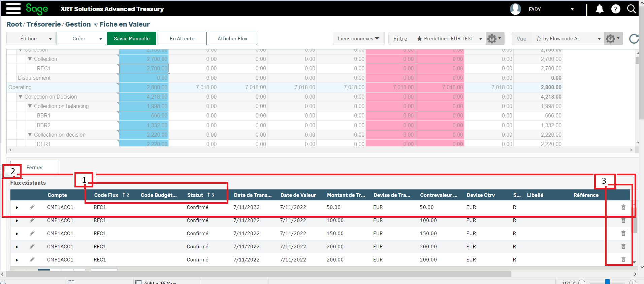
Task: Open the Liens connexes menu
Action: pyautogui.click(x=358, y=39)
